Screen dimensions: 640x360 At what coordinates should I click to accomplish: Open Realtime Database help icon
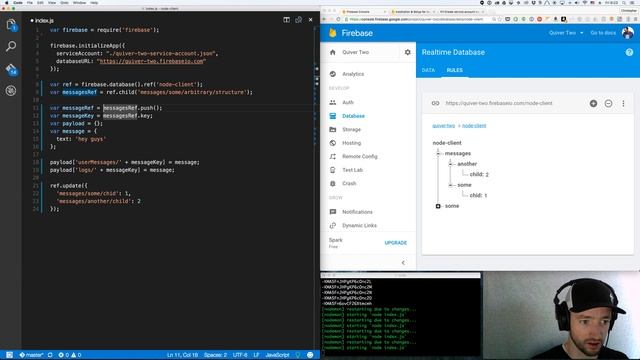[x=629, y=52]
